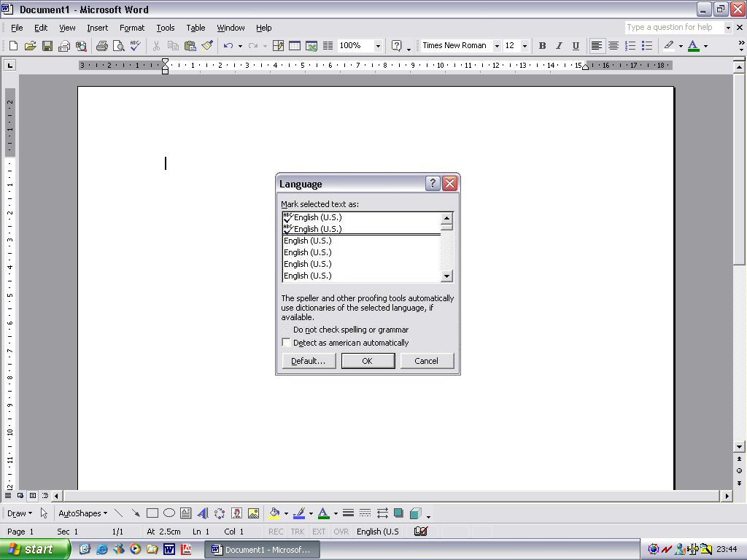Open the File menu
This screenshot has width=747, height=560.
click(17, 28)
